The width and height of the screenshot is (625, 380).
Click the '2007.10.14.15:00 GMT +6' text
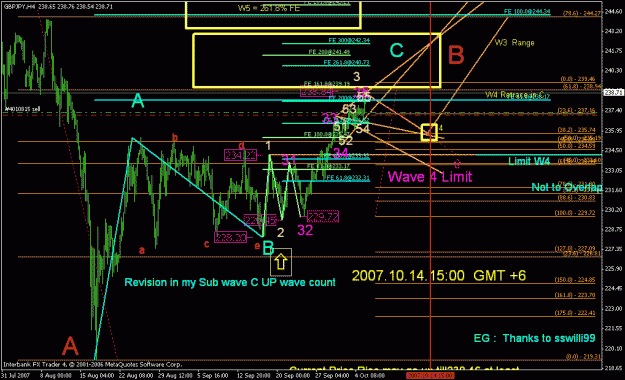pyautogui.click(x=439, y=276)
